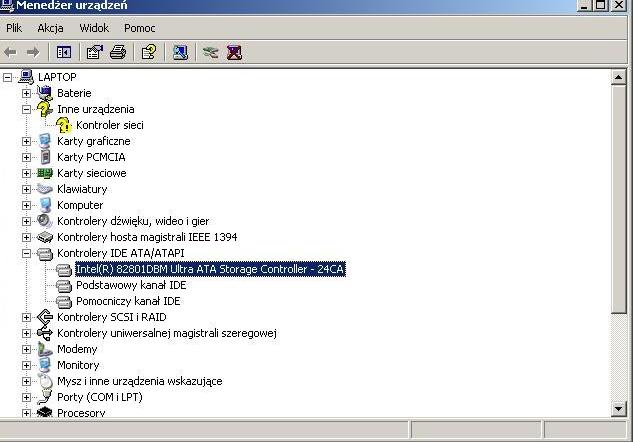633x442 pixels.
Task: Click the Uninstall device toolbar icon
Action: (x=234, y=52)
